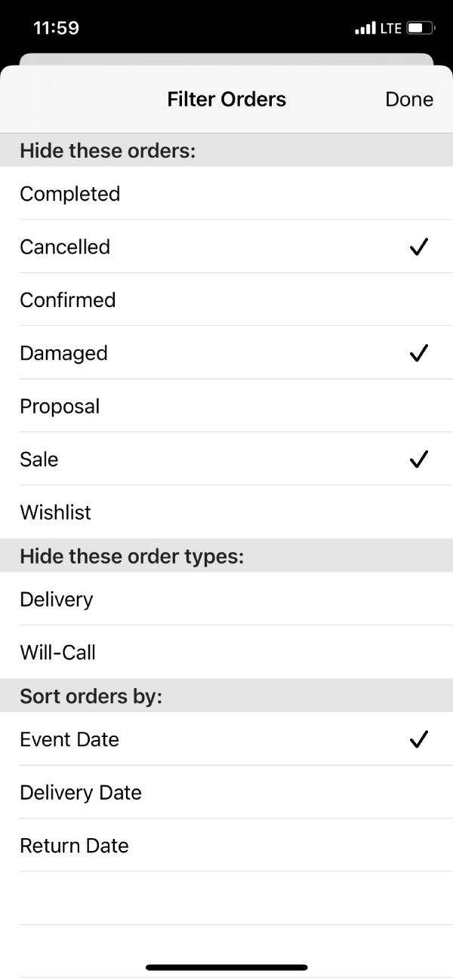The width and height of the screenshot is (453, 980).
Task: Toggle the Cancelled row filter
Action: coord(226,247)
